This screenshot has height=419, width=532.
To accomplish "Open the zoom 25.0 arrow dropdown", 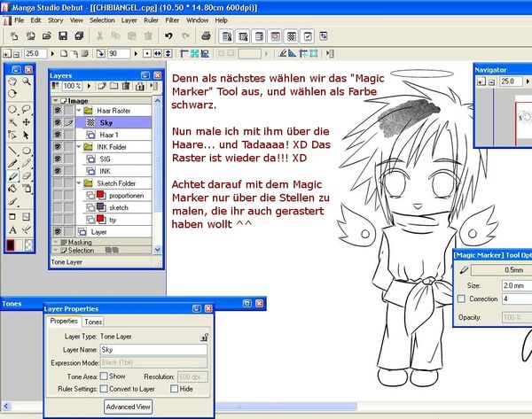I will [x=52, y=53].
